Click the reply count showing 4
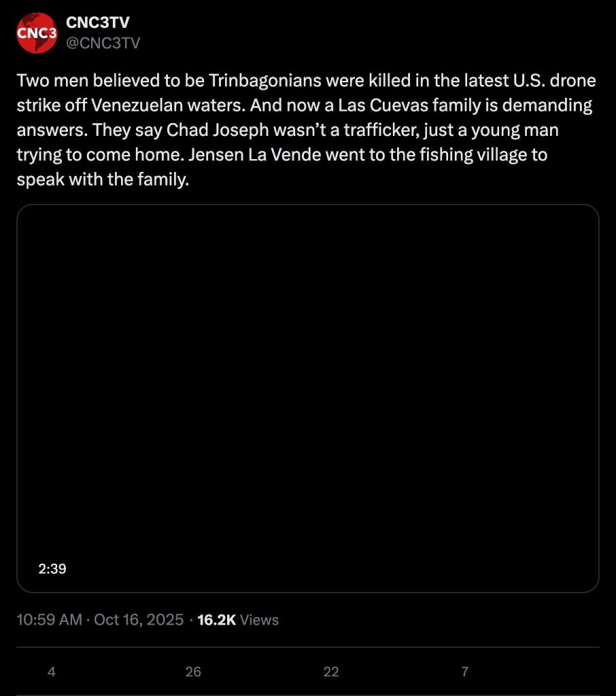Screen dimensions: 616x696 [x=52, y=672]
